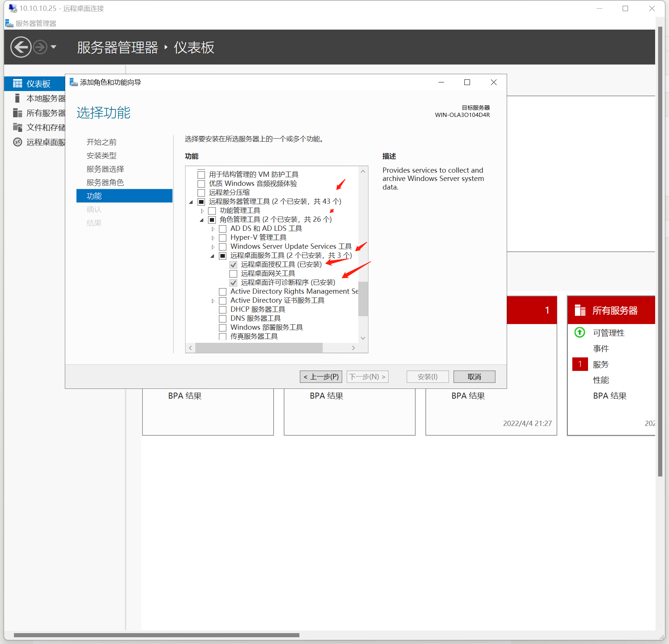Click the 上一步(P) button
This screenshot has height=644, width=669.
(x=321, y=377)
